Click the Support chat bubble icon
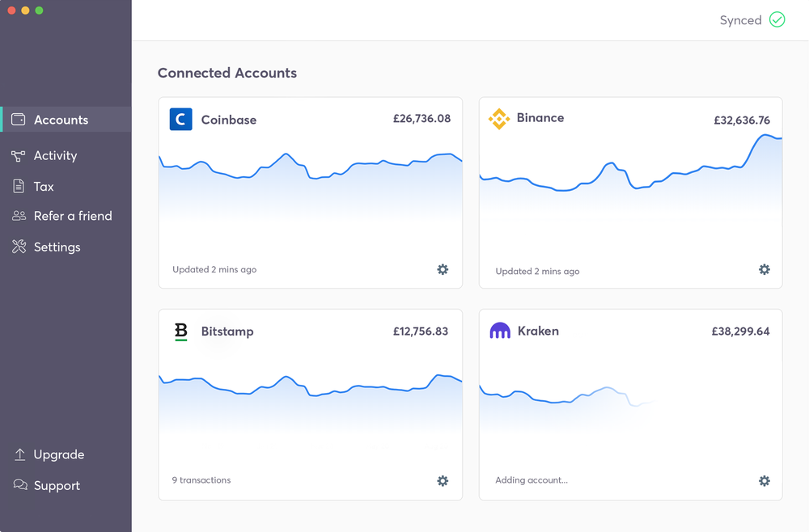Viewport: 809px width, 532px height. (20, 484)
